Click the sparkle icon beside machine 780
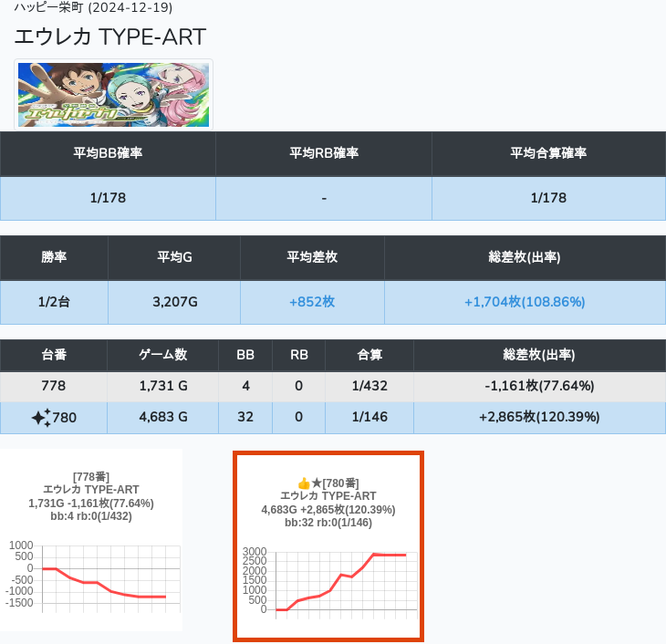The height and width of the screenshot is (644, 666). click(41, 418)
